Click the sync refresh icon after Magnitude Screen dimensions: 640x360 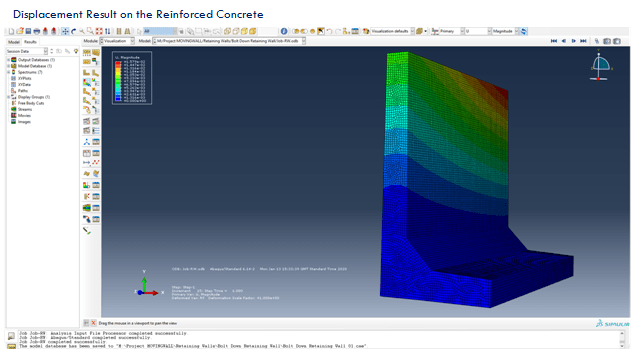pos(524,31)
